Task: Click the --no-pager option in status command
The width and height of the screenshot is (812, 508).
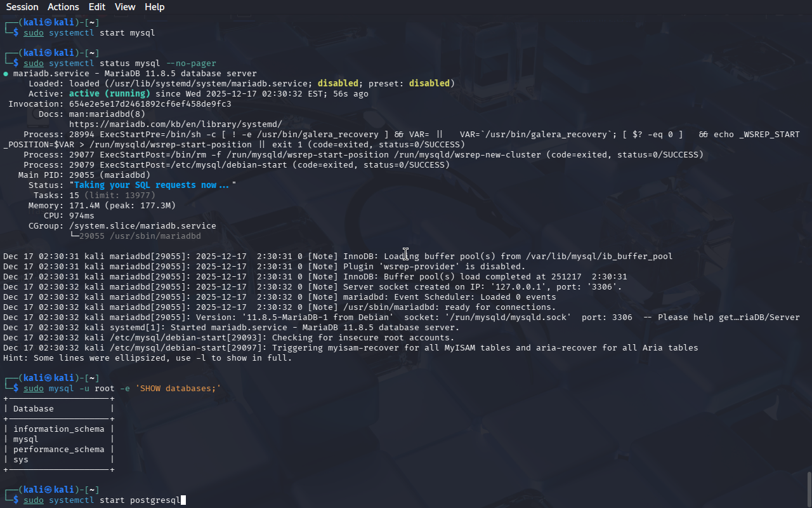Action: point(190,63)
